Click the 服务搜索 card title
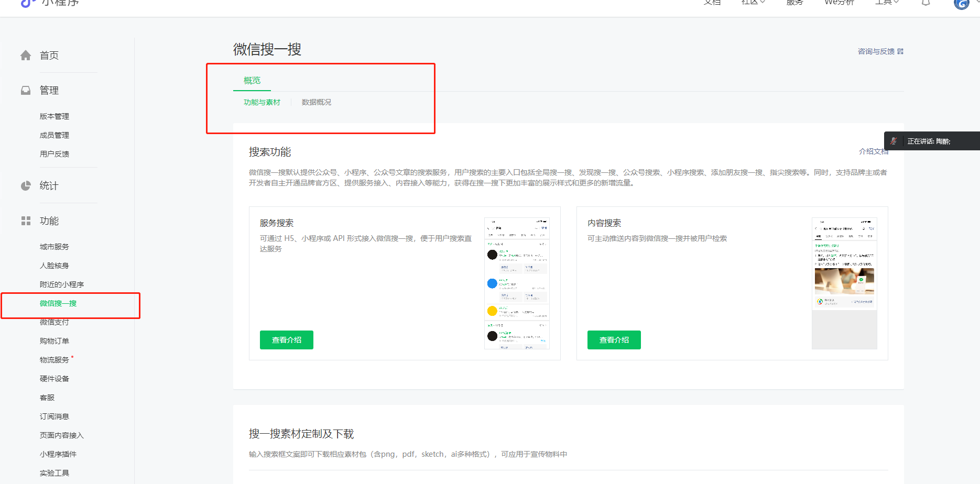This screenshot has width=980, height=484. point(277,223)
